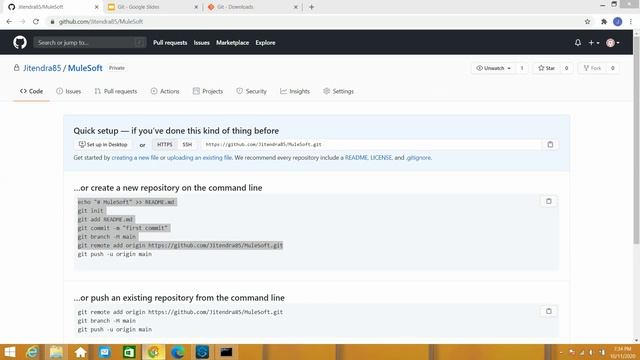Select the HTTPS clone option
640x360 pixels.
(x=164, y=144)
